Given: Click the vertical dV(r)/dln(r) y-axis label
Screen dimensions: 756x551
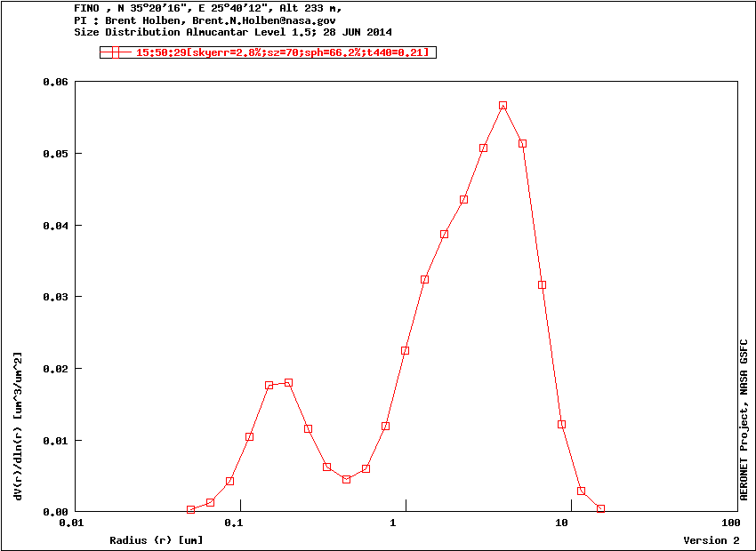Looking at the screenshot, I should [18, 425].
